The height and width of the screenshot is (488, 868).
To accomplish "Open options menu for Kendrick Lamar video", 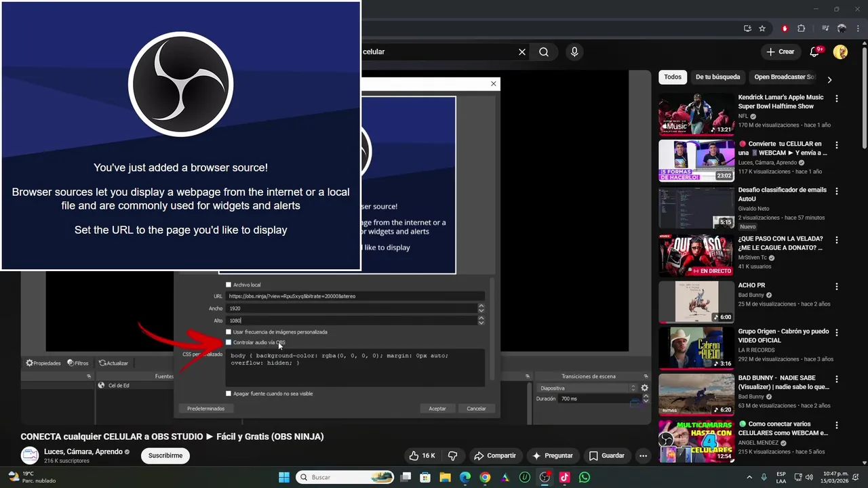I will [x=836, y=98].
